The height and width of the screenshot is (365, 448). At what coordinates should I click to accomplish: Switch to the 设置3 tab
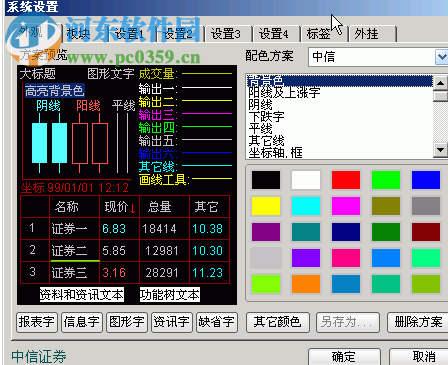[x=228, y=34]
